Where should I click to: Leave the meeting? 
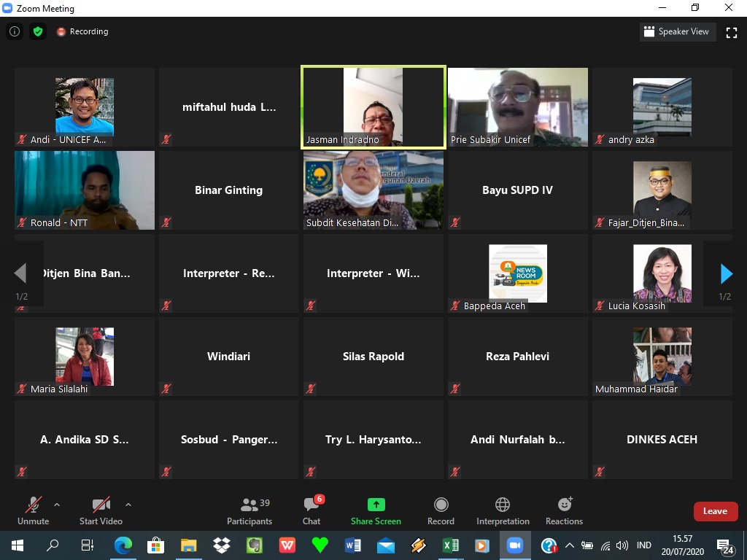(x=715, y=511)
